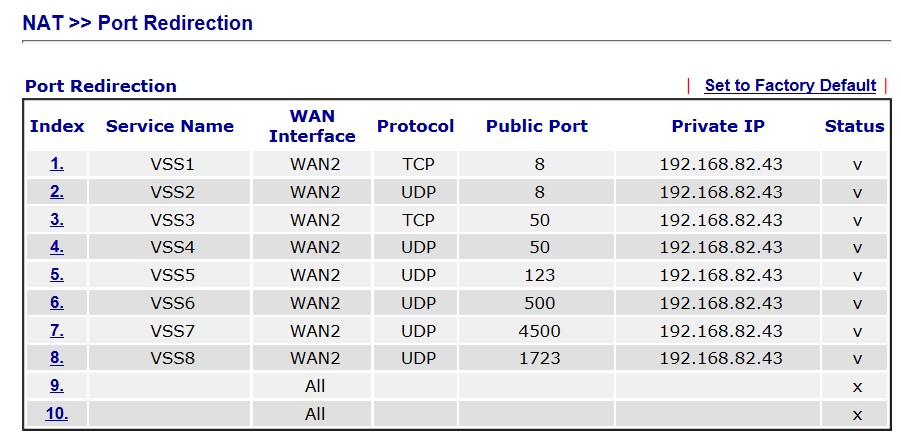Open the index 1. entry link
The image size is (901, 434).
[57, 164]
